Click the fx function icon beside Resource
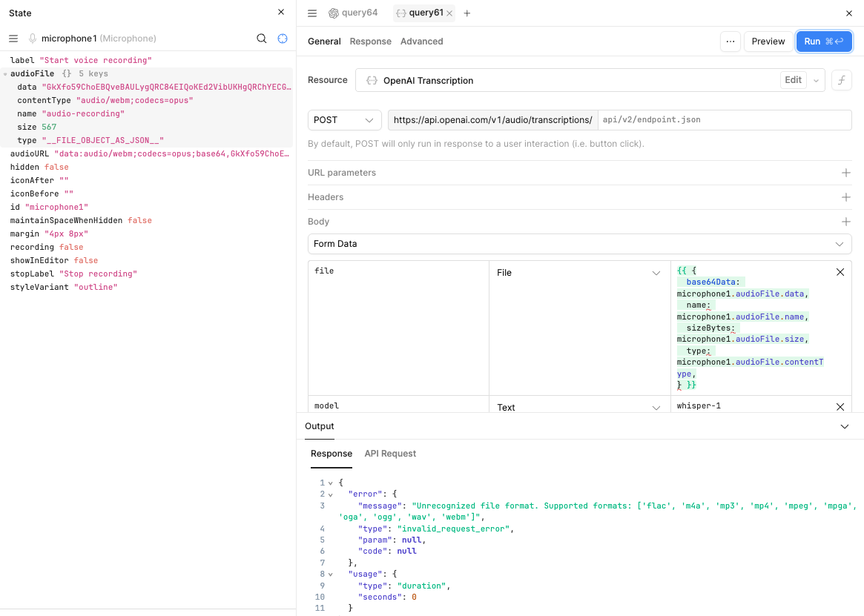Viewport: 864px width, 616px height. click(842, 81)
